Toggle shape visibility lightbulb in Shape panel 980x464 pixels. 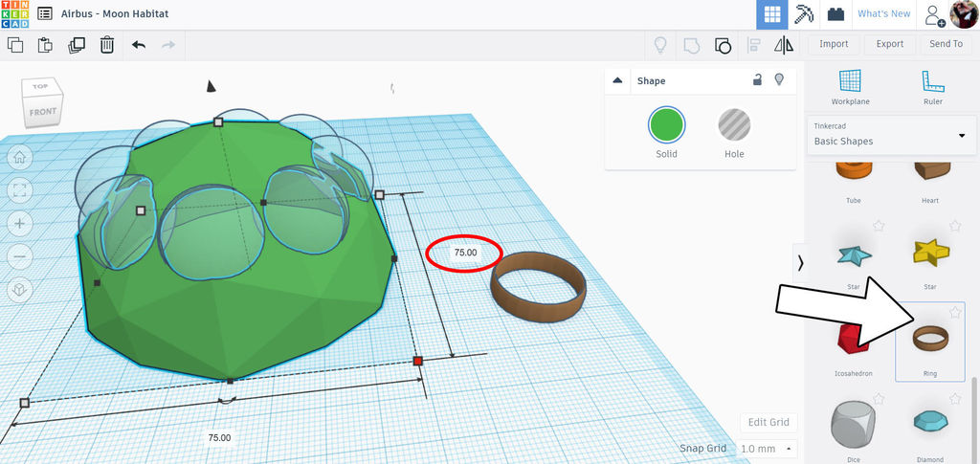tap(779, 80)
